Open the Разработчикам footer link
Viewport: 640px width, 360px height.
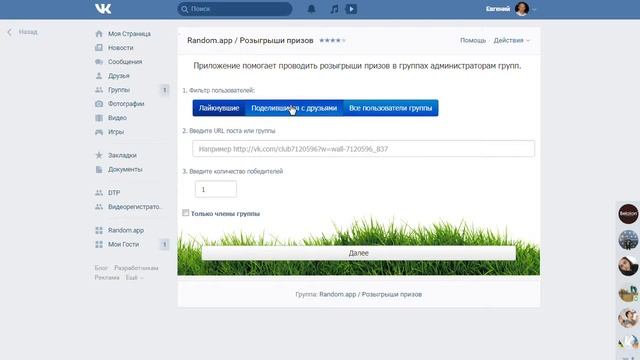136,268
